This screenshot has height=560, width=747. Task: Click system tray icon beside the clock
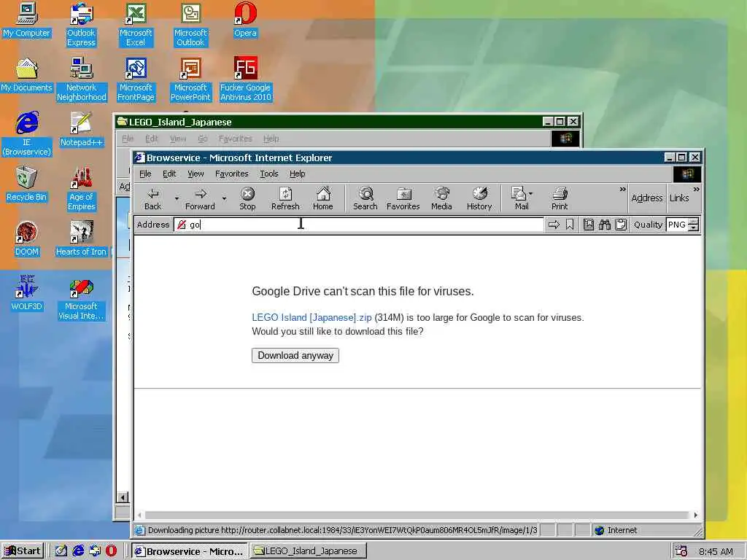[x=681, y=551]
